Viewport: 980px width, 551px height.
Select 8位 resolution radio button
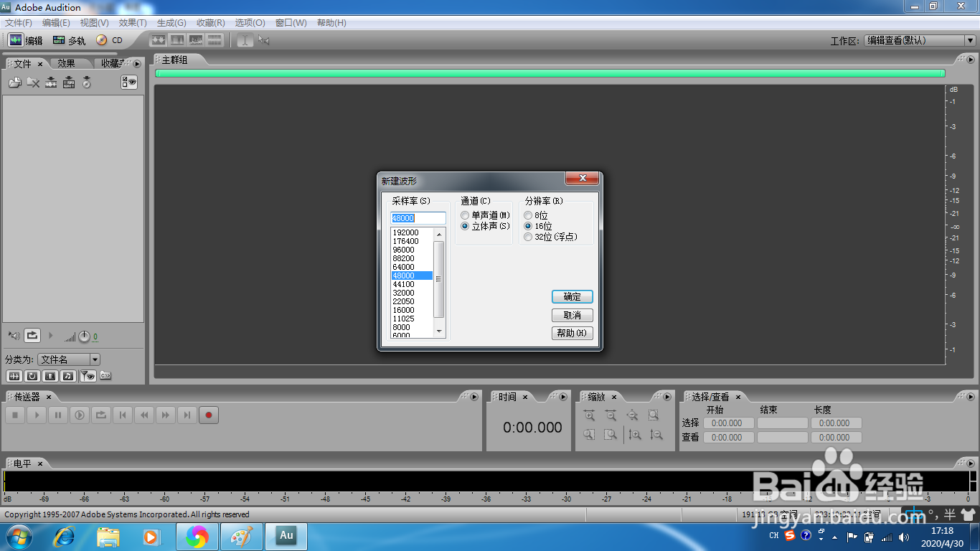pos(528,215)
